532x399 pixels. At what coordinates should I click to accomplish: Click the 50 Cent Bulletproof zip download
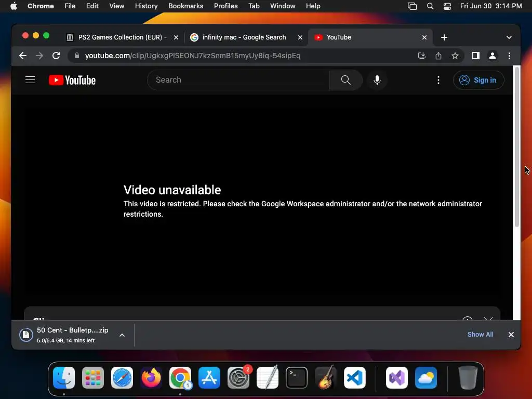pyautogui.click(x=72, y=335)
